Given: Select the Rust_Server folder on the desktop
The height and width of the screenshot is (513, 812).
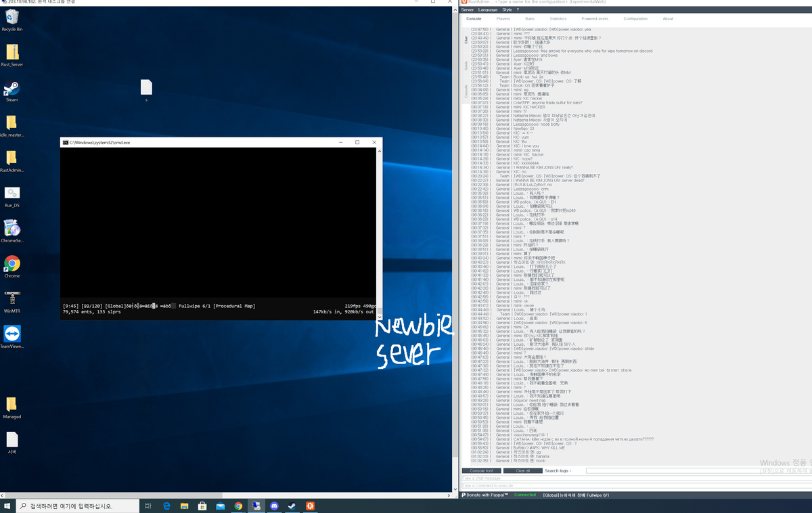Looking at the screenshot, I should coord(12,55).
